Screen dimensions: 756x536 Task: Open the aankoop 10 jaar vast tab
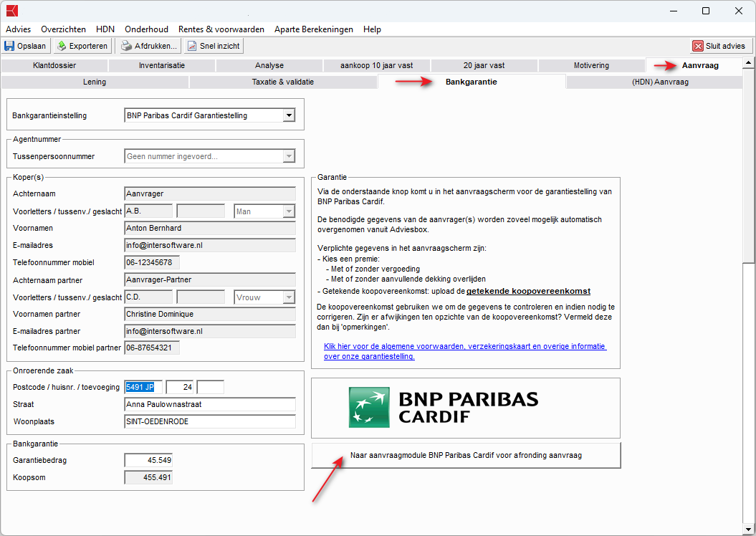376,65
